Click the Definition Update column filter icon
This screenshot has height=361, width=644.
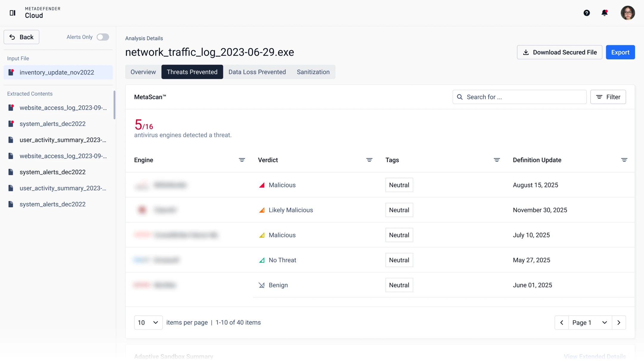tap(624, 160)
